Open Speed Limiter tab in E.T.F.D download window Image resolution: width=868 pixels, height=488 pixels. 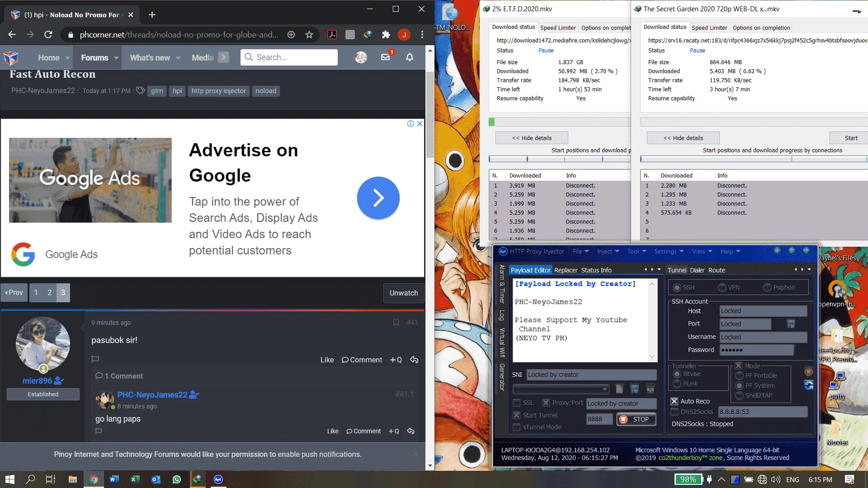[558, 28]
